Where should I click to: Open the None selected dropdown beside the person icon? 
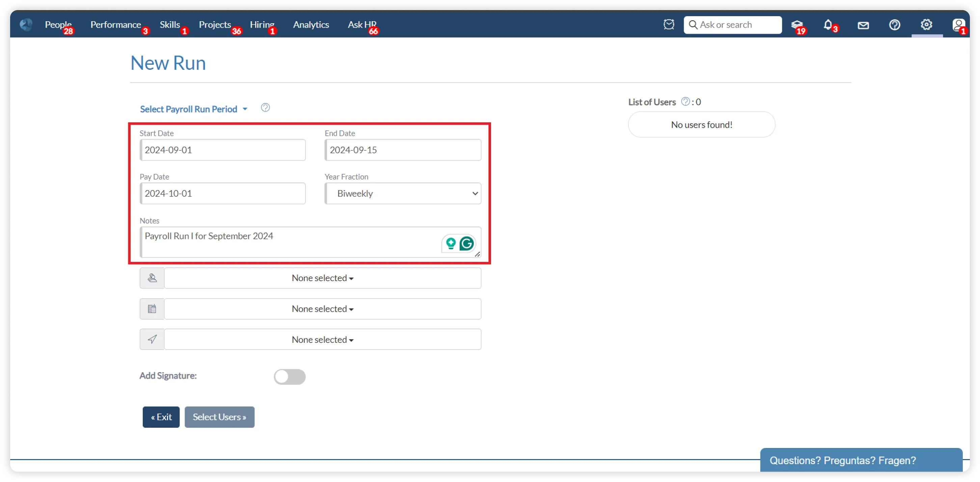[x=322, y=278]
